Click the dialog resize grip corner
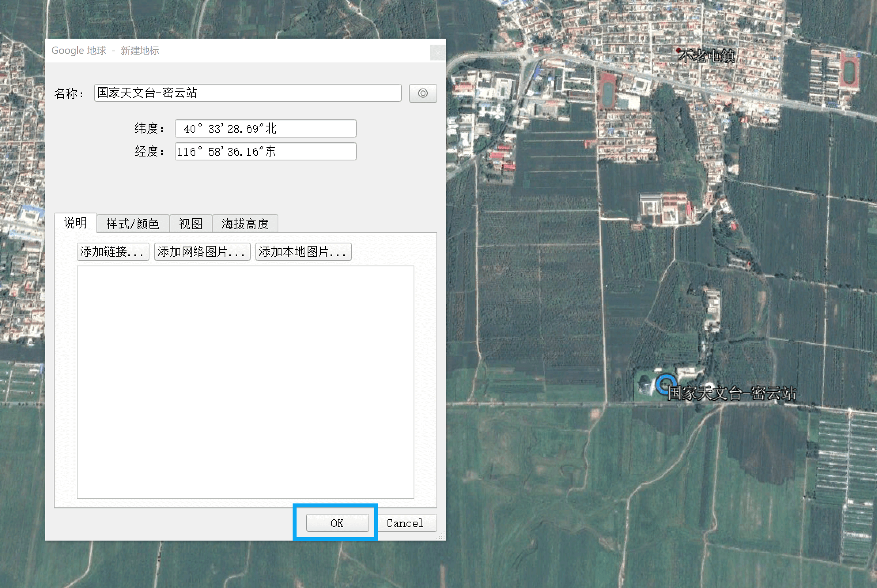This screenshot has width=877, height=588. click(x=441, y=536)
